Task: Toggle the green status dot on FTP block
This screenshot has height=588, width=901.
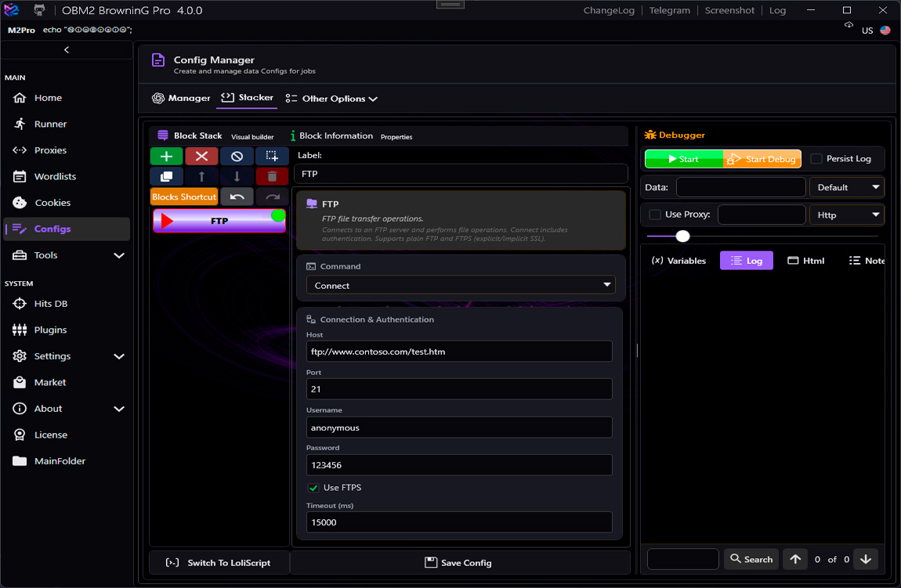Action: (278, 216)
